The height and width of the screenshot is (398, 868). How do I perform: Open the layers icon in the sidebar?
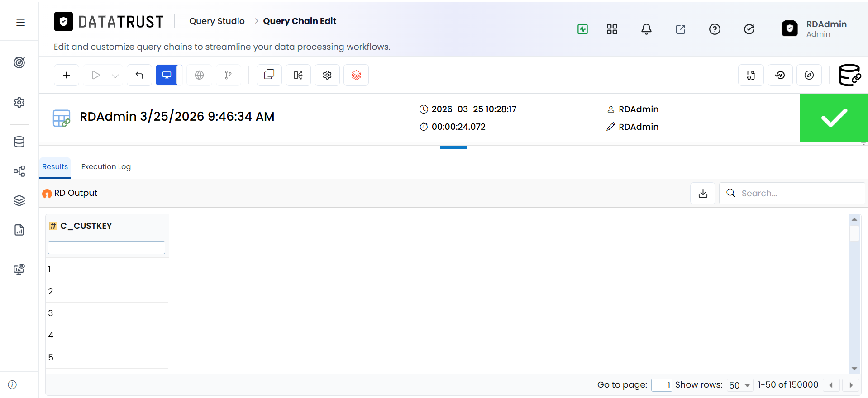tap(19, 200)
